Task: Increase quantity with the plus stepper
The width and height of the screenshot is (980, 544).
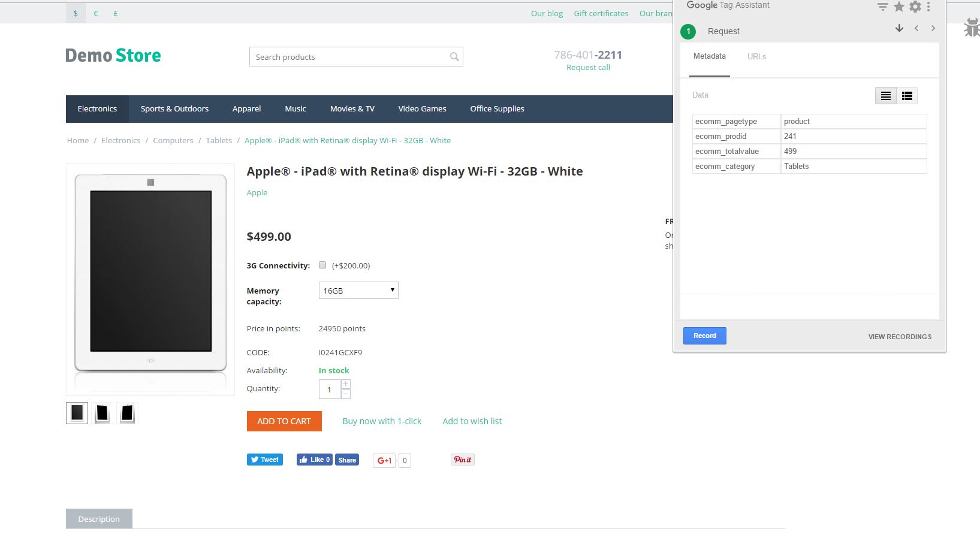Action: coord(346,384)
